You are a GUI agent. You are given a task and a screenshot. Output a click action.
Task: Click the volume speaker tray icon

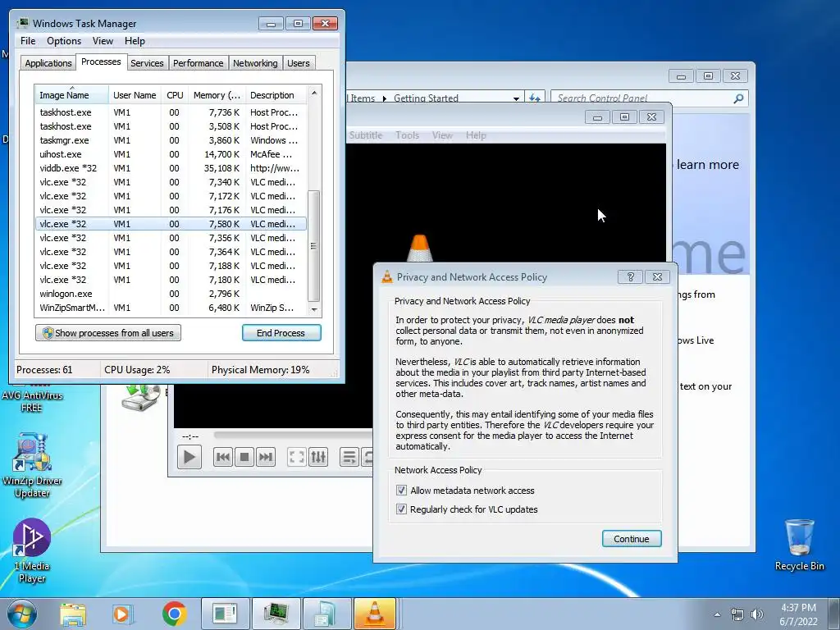click(757, 614)
